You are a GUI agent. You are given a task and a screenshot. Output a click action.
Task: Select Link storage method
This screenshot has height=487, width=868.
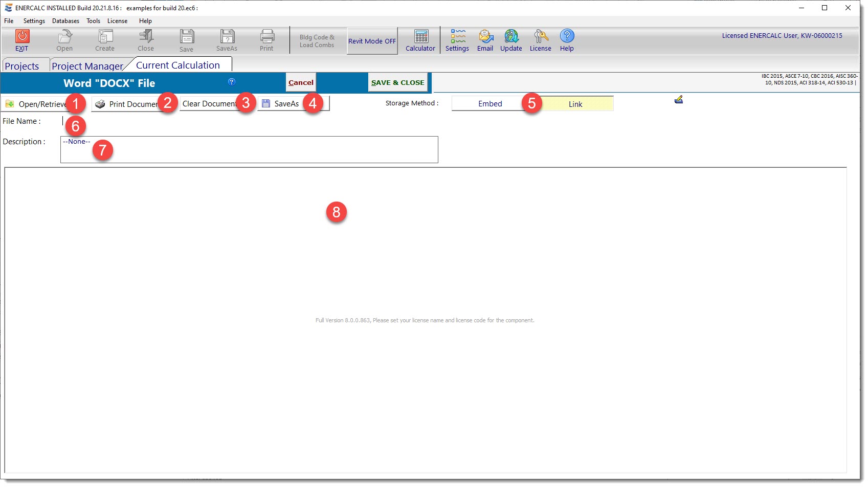tap(575, 104)
